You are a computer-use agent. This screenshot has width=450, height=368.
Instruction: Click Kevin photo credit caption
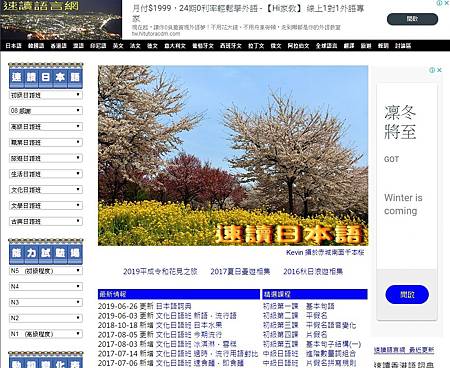[x=325, y=252]
